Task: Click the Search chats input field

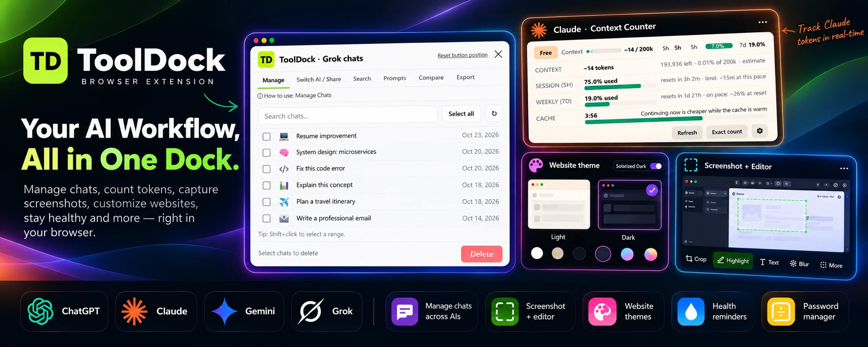Action: click(x=348, y=116)
